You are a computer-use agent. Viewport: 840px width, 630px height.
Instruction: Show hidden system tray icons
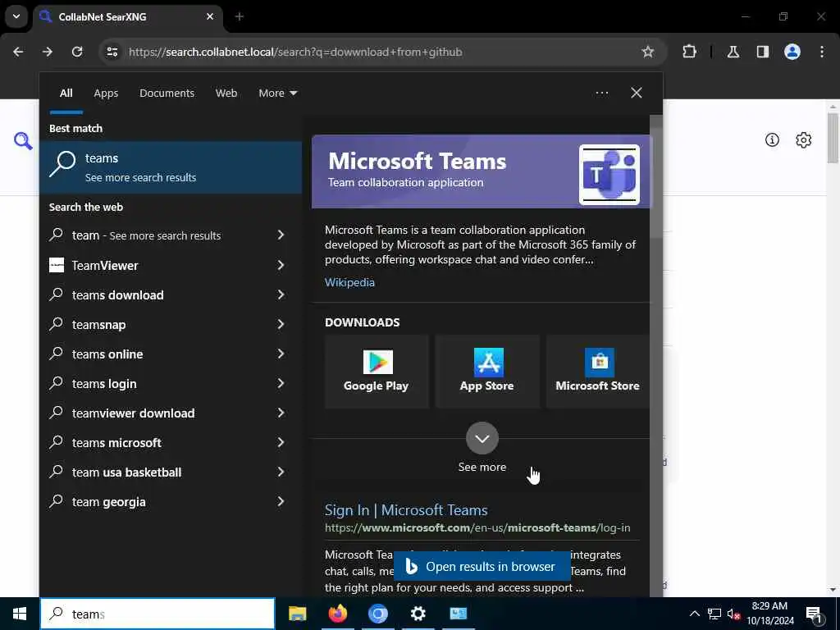pos(694,614)
